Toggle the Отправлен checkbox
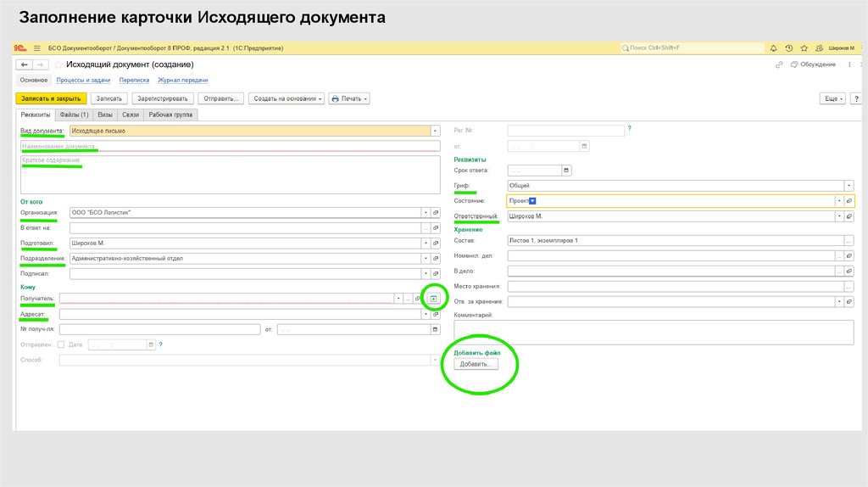 61,344
